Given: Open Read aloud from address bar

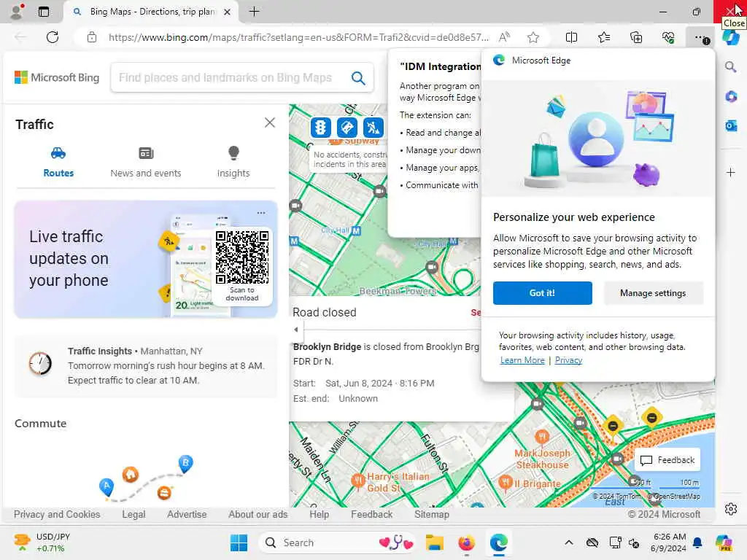Looking at the screenshot, I should click(505, 37).
